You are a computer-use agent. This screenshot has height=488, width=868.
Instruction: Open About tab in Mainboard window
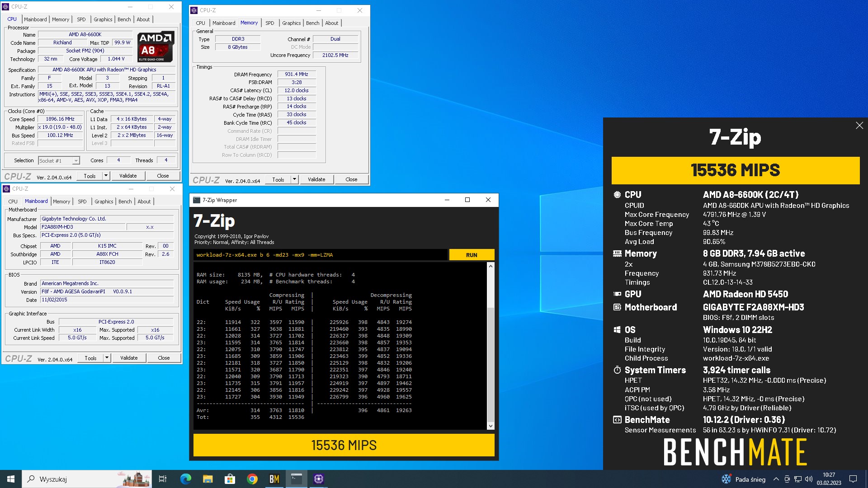[x=144, y=202]
